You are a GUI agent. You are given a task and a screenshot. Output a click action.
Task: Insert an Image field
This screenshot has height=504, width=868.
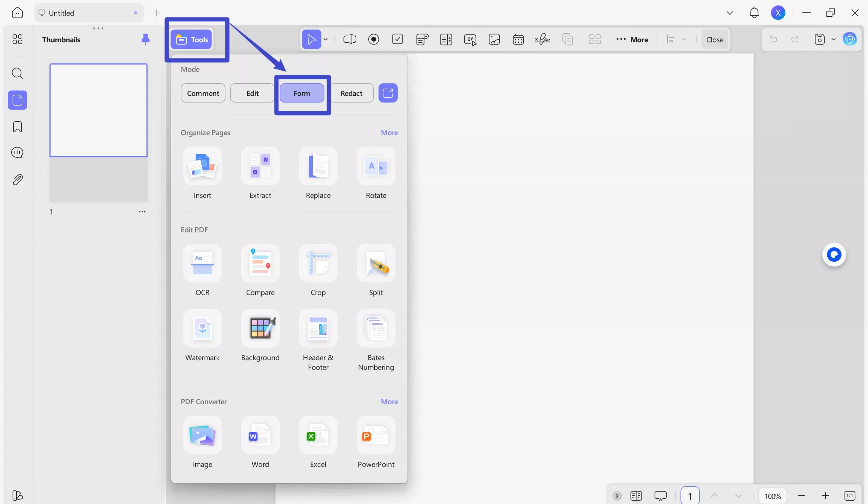coord(494,39)
